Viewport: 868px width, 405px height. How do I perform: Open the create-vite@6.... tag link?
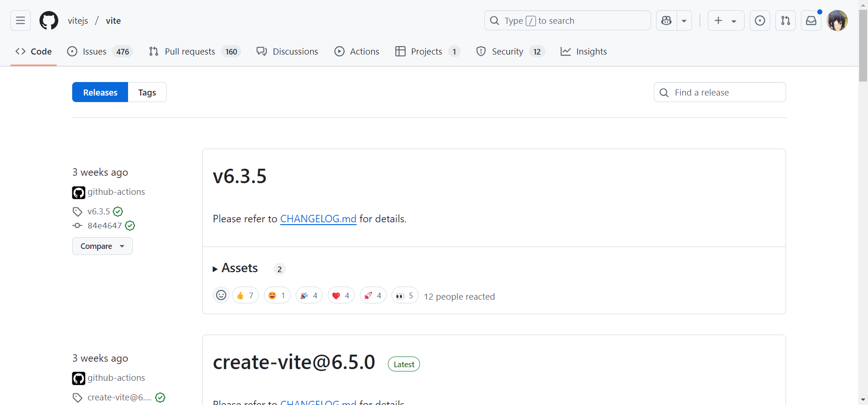pyautogui.click(x=119, y=398)
